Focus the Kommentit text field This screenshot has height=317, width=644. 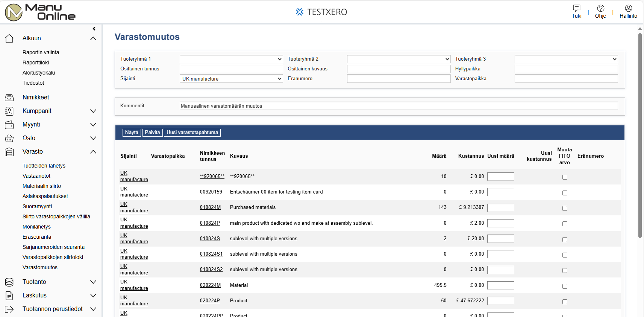pos(399,106)
